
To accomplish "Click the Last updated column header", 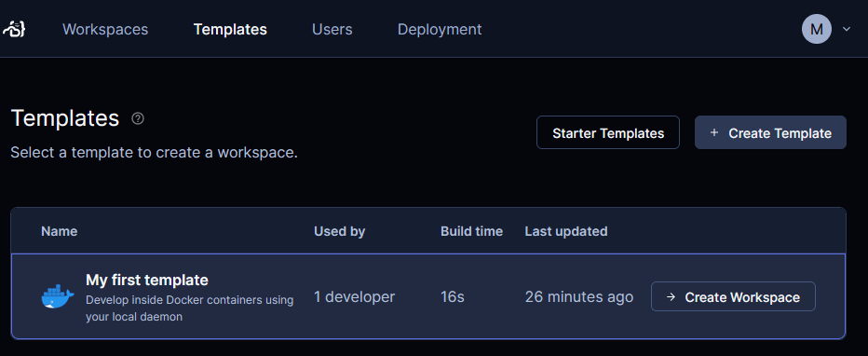I will click(565, 231).
